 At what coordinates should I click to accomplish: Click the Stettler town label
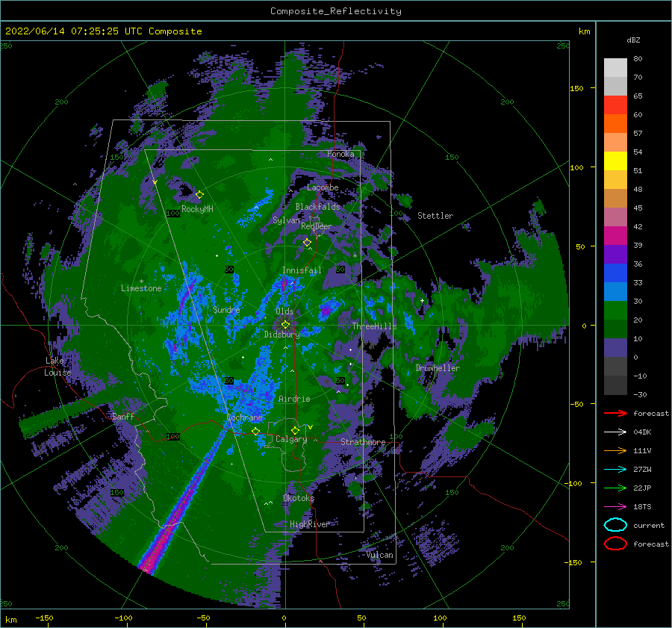coord(435,216)
